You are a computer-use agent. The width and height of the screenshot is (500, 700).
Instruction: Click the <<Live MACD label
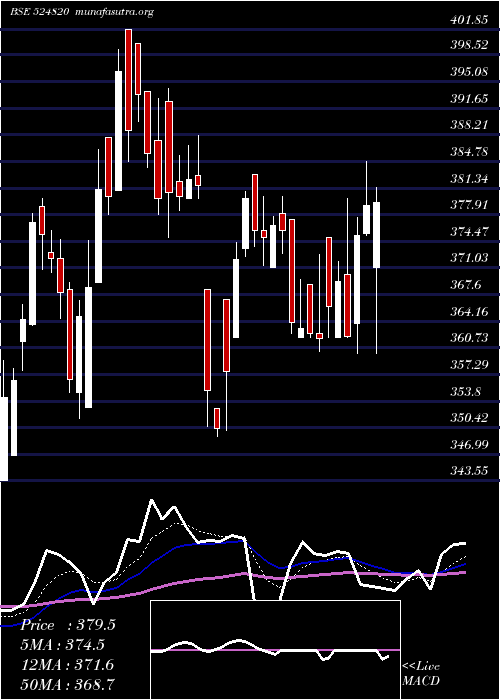pyautogui.click(x=421, y=674)
